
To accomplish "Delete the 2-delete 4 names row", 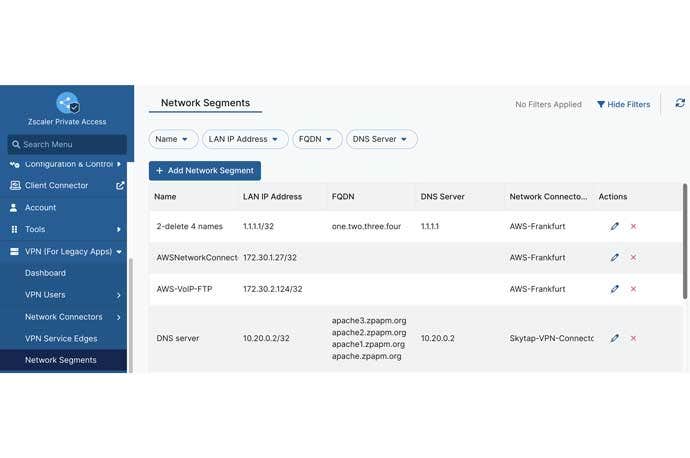I will pos(633,227).
